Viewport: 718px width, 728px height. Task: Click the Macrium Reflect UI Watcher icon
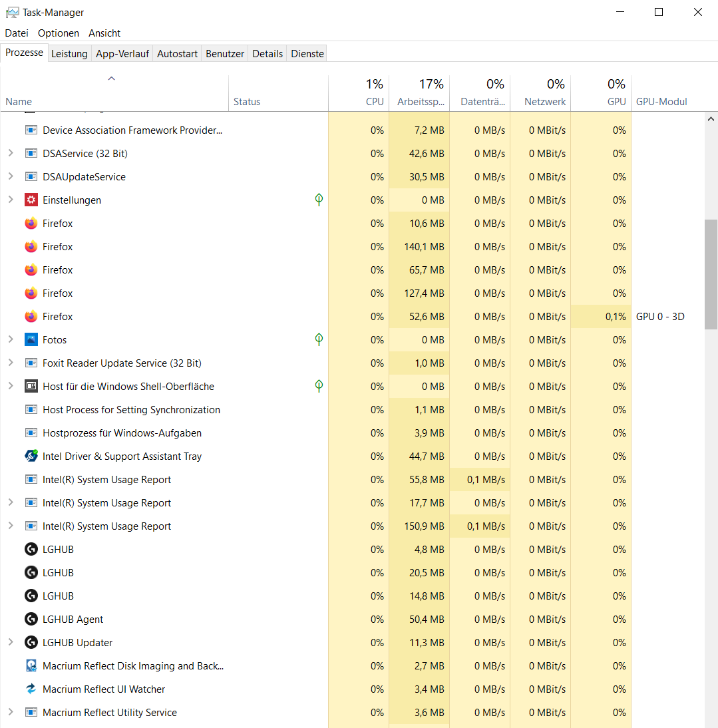(31, 689)
